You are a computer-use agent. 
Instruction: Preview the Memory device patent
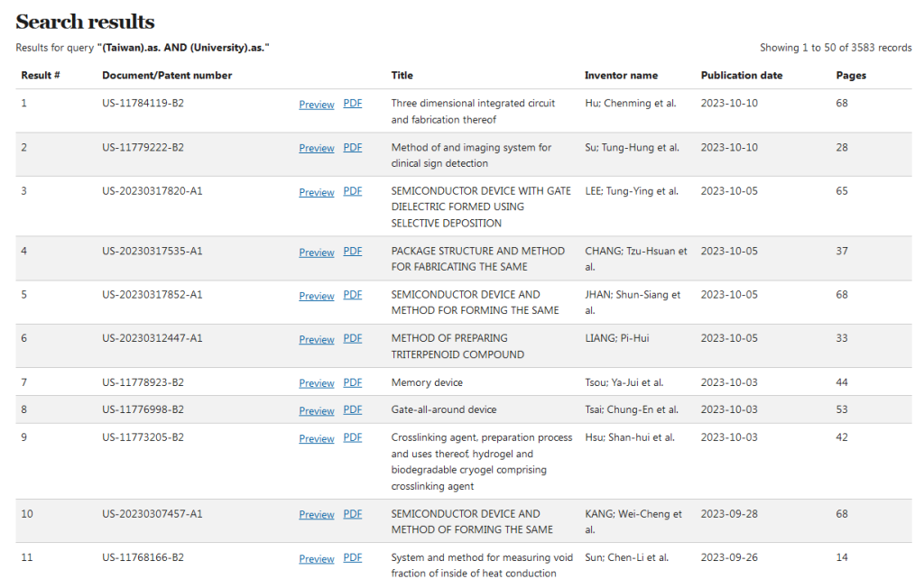(x=317, y=383)
